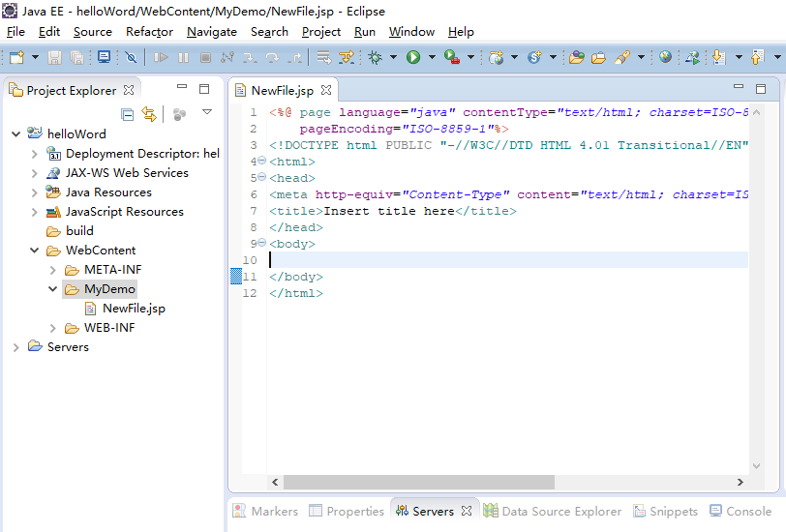
Task: Close the NewFile.jsp editor tab
Action: tap(326, 91)
